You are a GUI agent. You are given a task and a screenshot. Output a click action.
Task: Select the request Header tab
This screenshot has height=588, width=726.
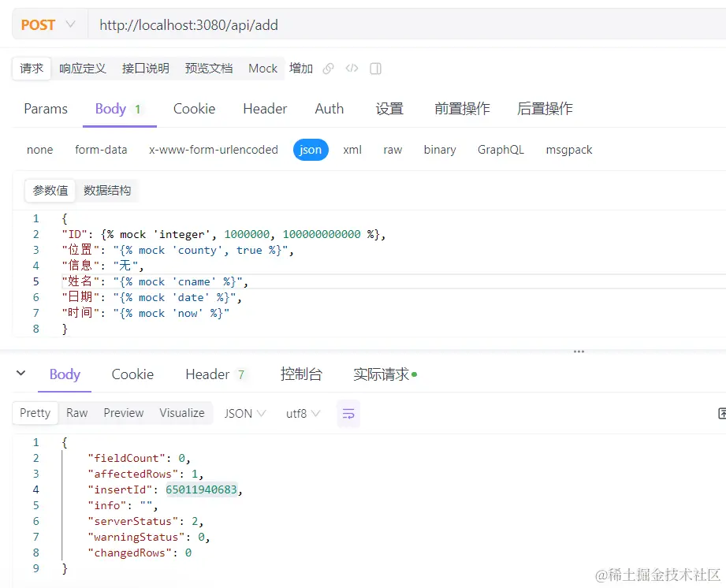(266, 109)
